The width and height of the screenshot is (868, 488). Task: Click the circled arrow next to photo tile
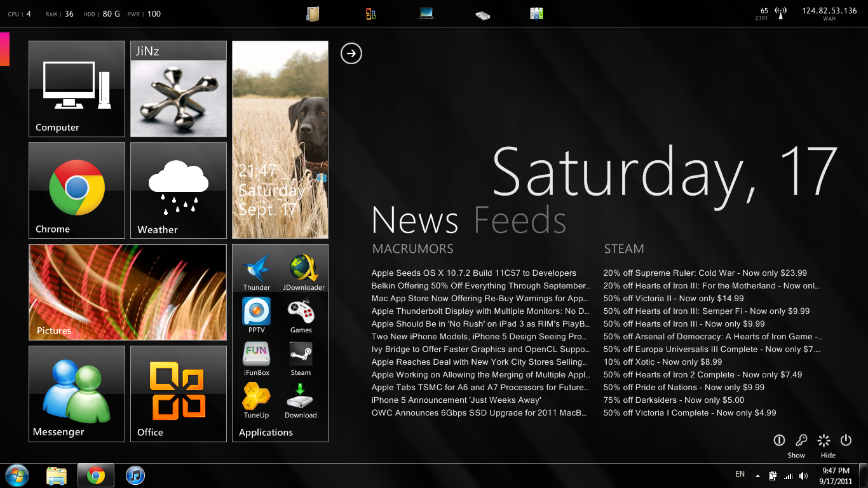click(x=351, y=53)
